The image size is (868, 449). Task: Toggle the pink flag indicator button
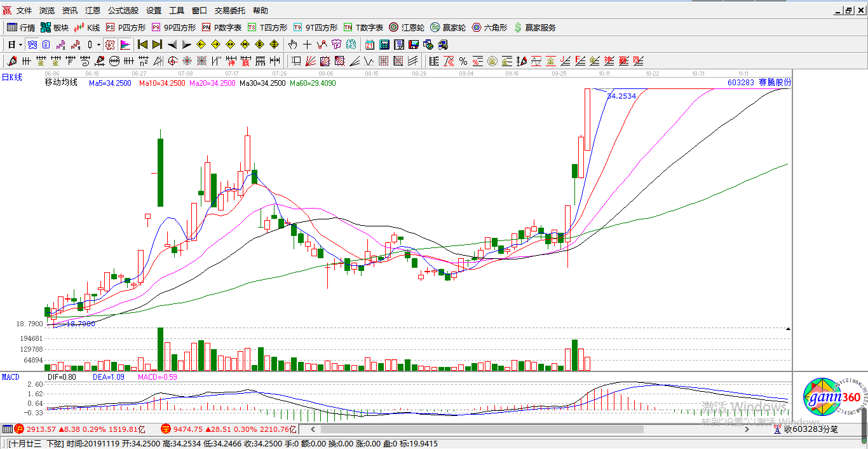[125, 45]
